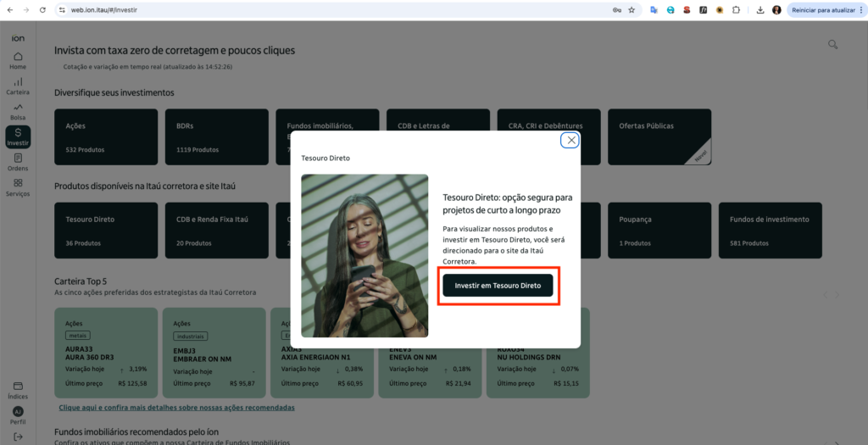Close the Tesouro Direto dialog
The width and height of the screenshot is (868, 445).
click(571, 140)
